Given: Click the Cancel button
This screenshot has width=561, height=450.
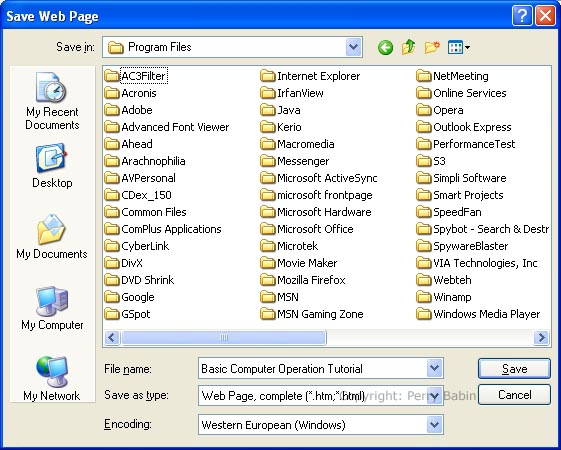Looking at the screenshot, I should (514, 395).
